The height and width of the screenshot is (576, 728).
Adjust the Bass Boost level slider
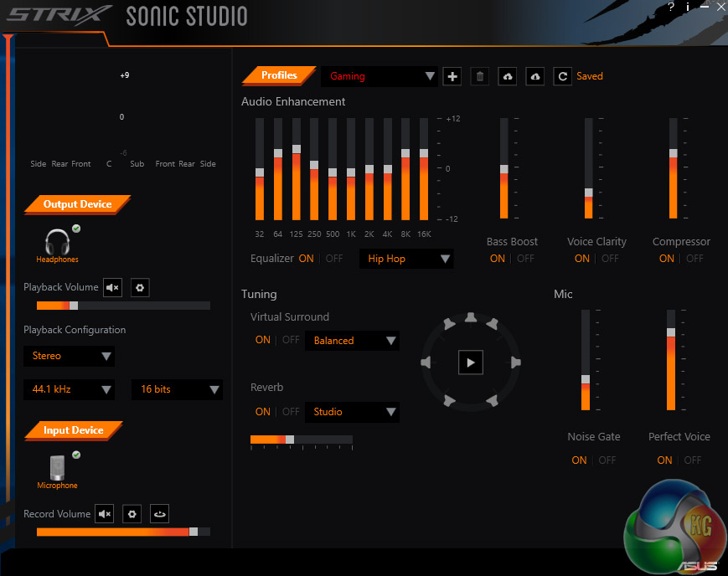503,168
